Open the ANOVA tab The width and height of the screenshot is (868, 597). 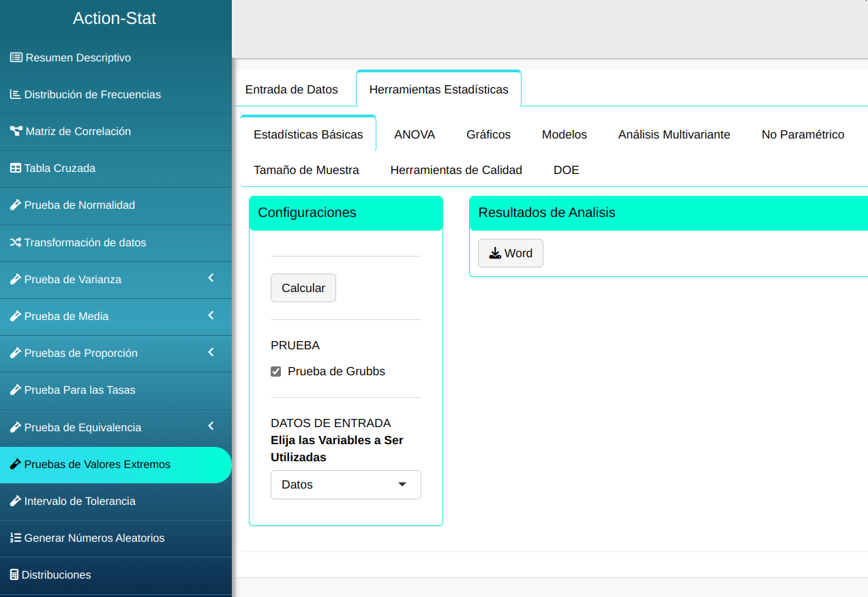click(415, 134)
